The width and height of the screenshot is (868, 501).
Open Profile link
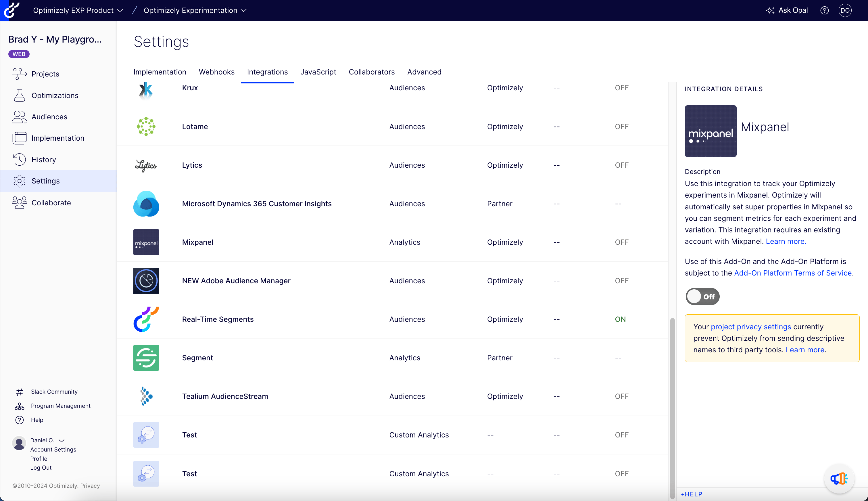[x=39, y=459]
